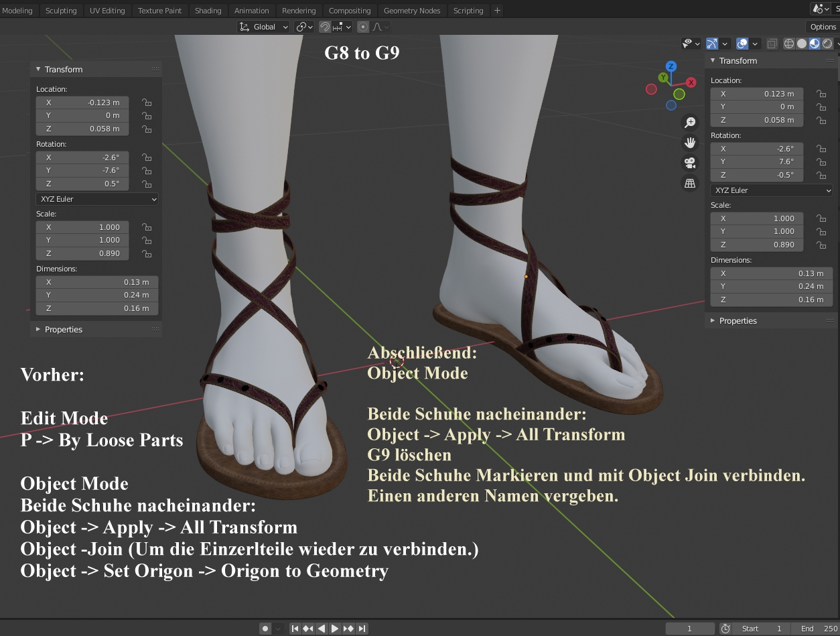Jump to first frame in timeline
Viewport: 840px width, 636px height.
click(x=295, y=629)
